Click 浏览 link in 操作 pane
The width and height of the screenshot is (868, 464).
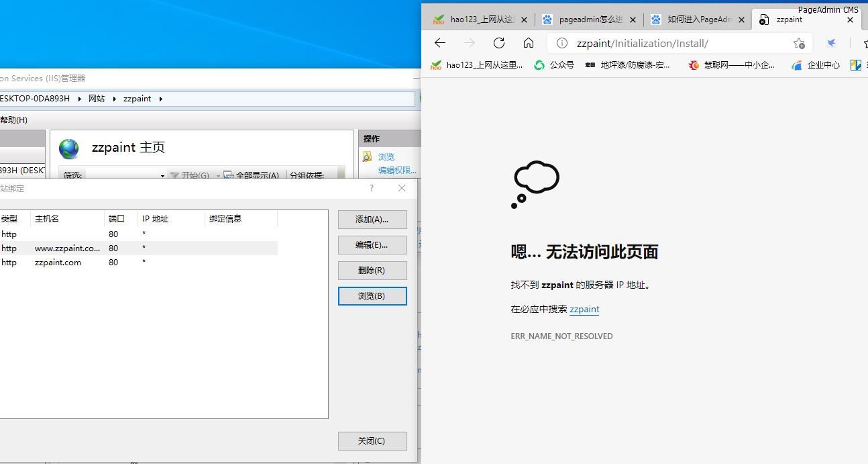[386, 157]
